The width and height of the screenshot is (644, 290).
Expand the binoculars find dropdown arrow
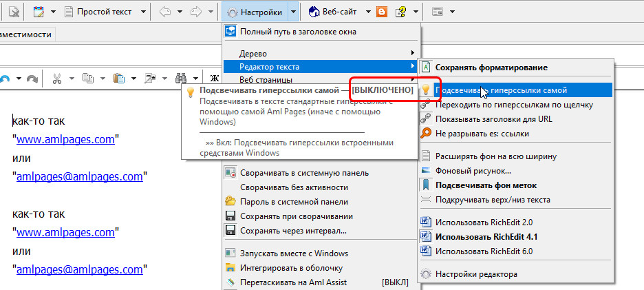pyautogui.click(x=196, y=78)
